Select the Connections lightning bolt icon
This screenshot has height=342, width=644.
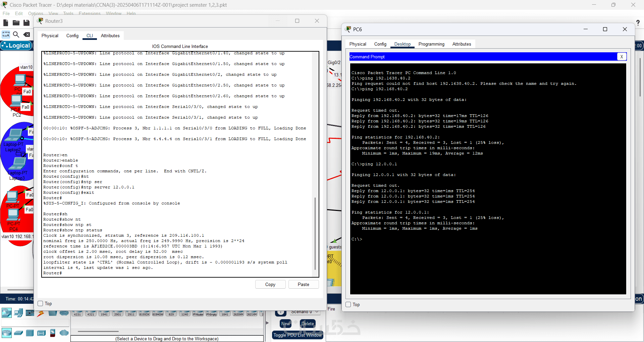coord(41,313)
